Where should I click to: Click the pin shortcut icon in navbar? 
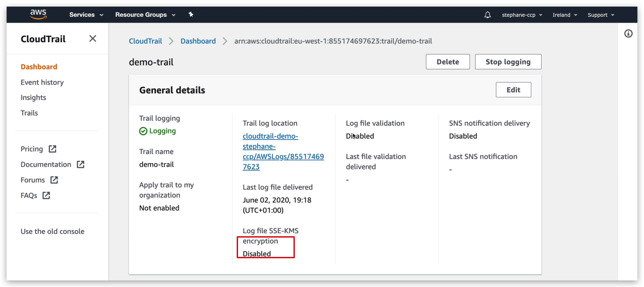pyautogui.click(x=191, y=15)
